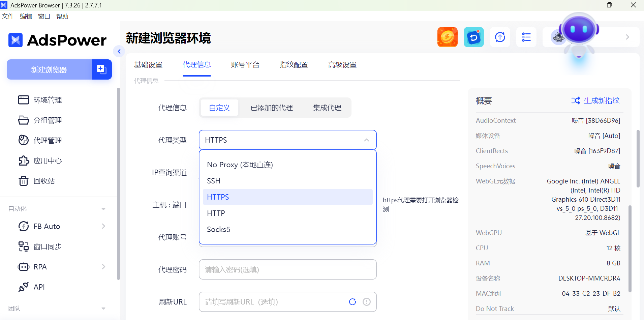This screenshot has width=644, height=320.
Task: Click the refresh icon in 刷新URL field
Action: pyautogui.click(x=352, y=302)
